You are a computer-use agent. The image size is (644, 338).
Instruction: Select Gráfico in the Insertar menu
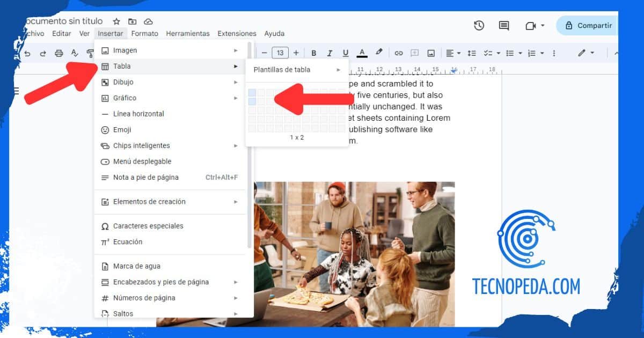point(170,98)
